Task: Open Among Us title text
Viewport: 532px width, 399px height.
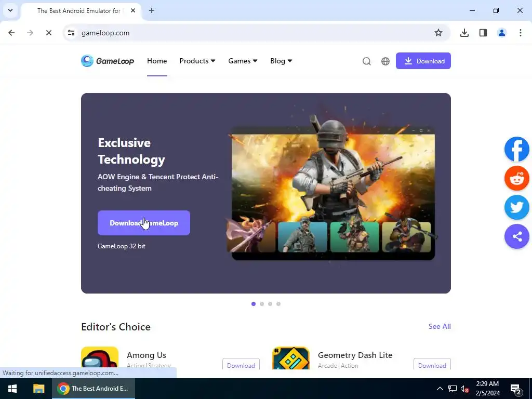Action: [x=147, y=355]
